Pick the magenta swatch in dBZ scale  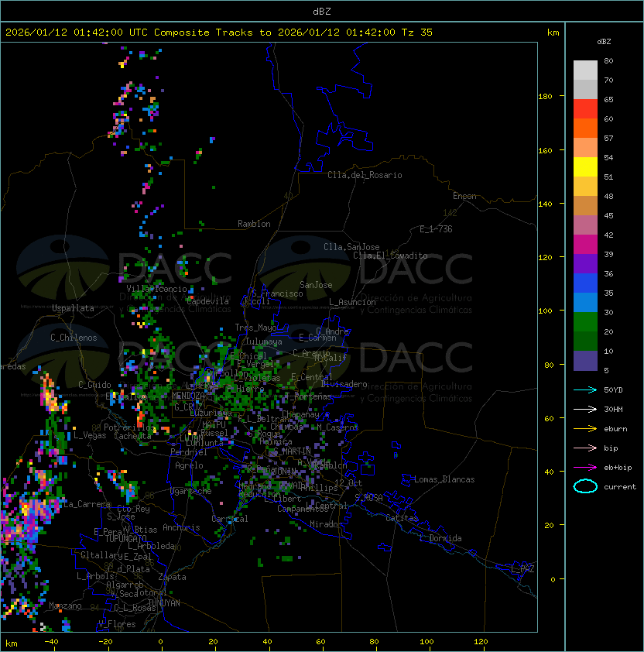585,245
